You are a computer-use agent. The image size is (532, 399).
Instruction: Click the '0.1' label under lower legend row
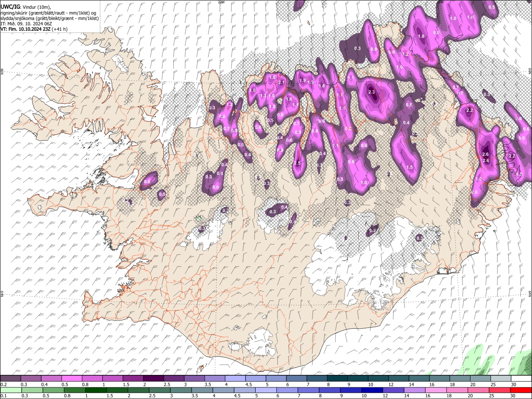4,396
